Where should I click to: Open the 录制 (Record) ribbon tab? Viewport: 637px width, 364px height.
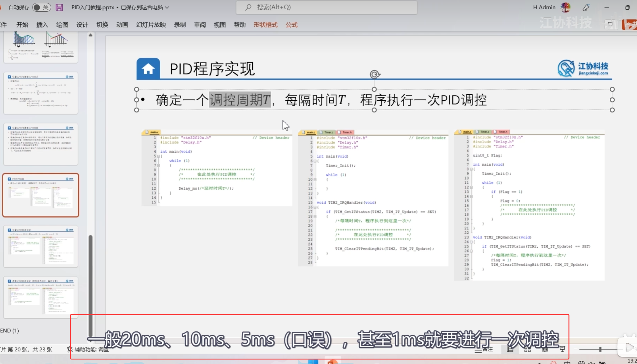(180, 25)
